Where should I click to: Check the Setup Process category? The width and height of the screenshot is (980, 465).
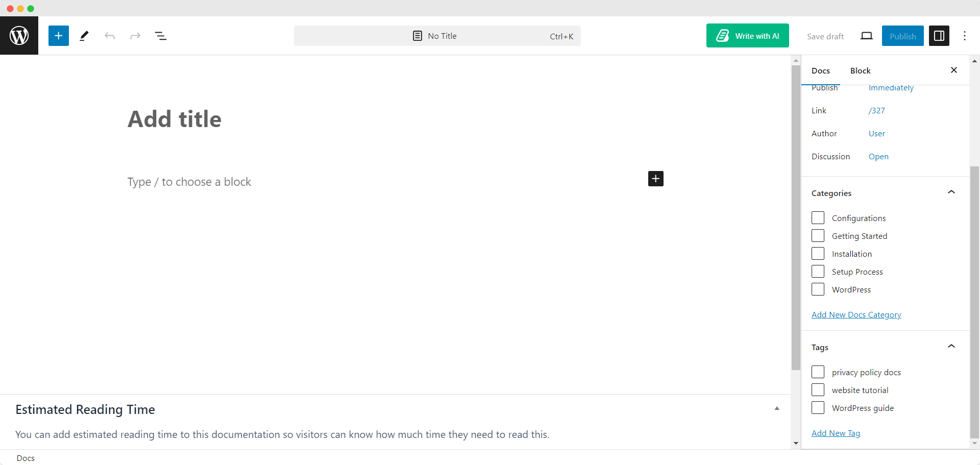coord(818,272)
